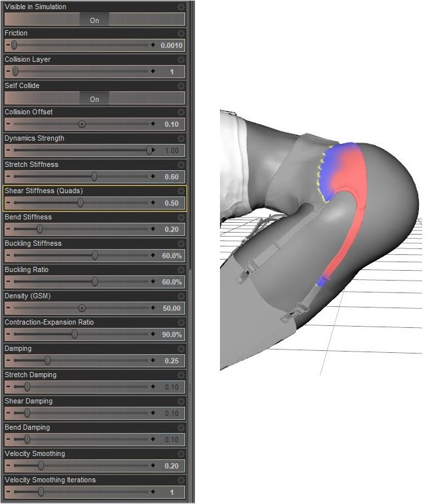The image size is (434, 504).
Task: Click the Bend Stiffness slider handle
Action: coord(39,229)
